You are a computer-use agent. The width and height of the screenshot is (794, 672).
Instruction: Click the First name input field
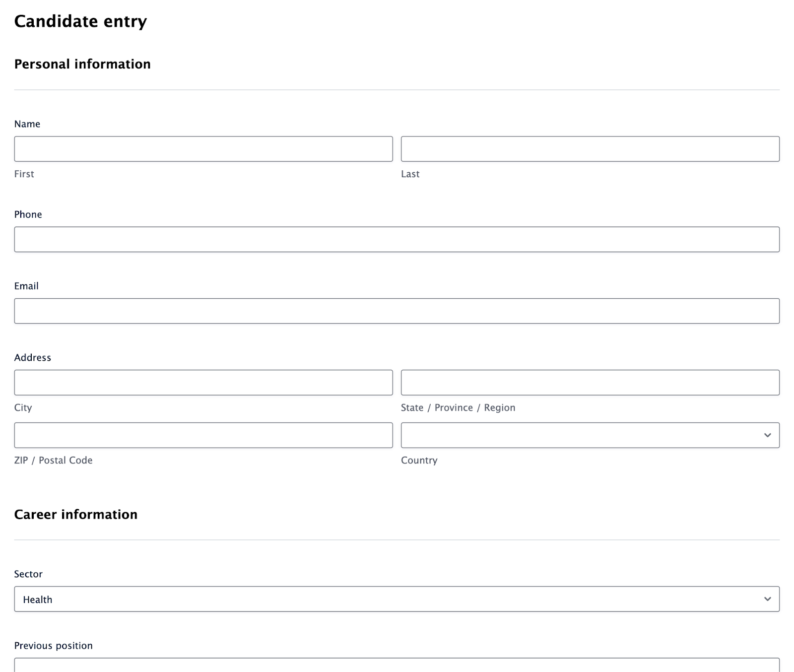click(x=203, y=149)
